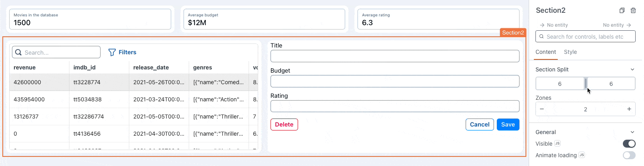Click the tt32286774 imdb_id cell
Image resolution: width=644 pixels, height=166 pixels.
point(99,117)
